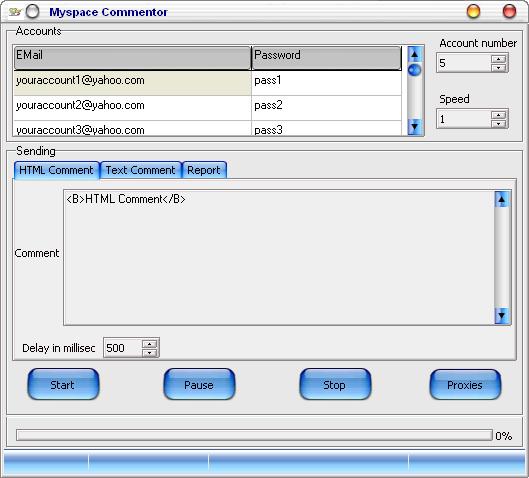Click accounts list scroll up arrow
529x478 pixels.
coord(415,54)
